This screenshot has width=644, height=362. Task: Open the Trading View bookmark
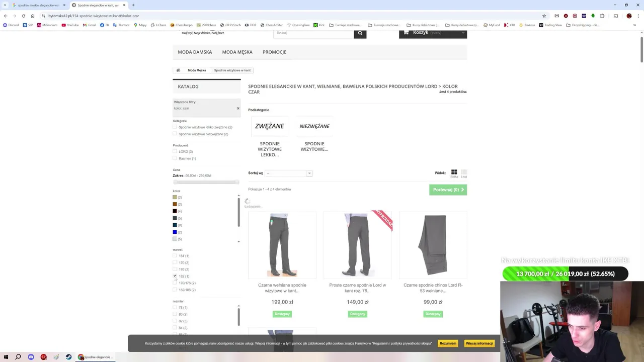click(x=550, y=25)
